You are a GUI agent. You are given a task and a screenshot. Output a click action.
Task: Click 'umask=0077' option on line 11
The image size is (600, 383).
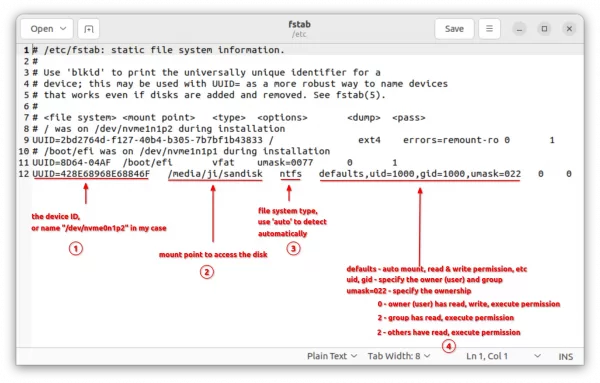click(x=285, y=163)
